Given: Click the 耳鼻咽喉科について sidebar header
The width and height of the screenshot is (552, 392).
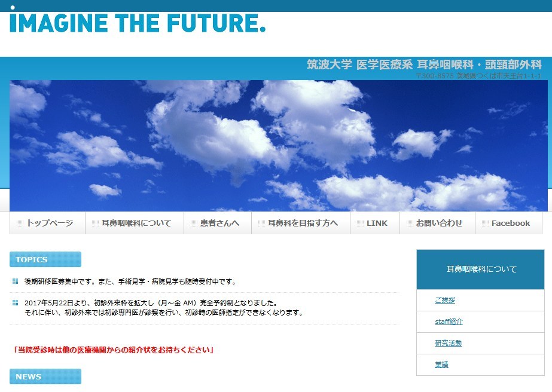Looking at the screenshot, I should click(480, 269).
